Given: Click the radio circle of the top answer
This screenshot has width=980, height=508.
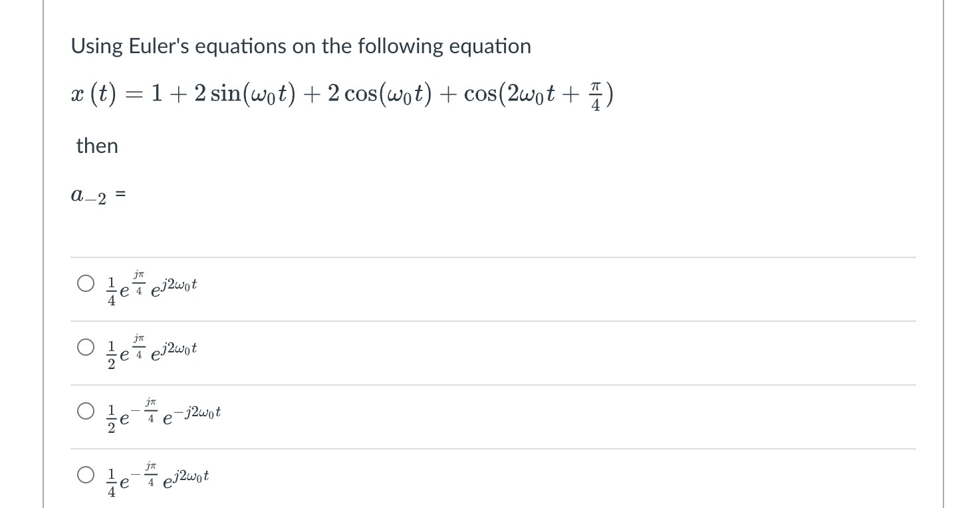Looking at the screenshot, I should click(85, 283).
